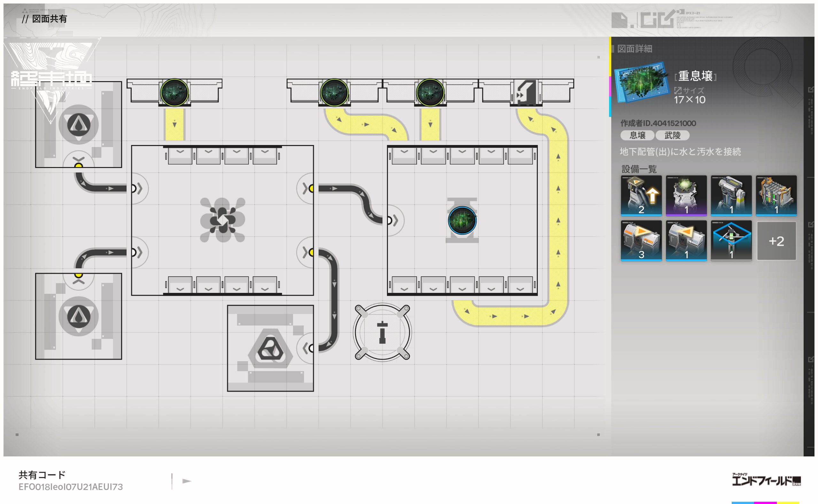Select orange right-arrow storage equipment tile showing 3
Viewport: 818px width, 504px height.
[x=641, y=241]
